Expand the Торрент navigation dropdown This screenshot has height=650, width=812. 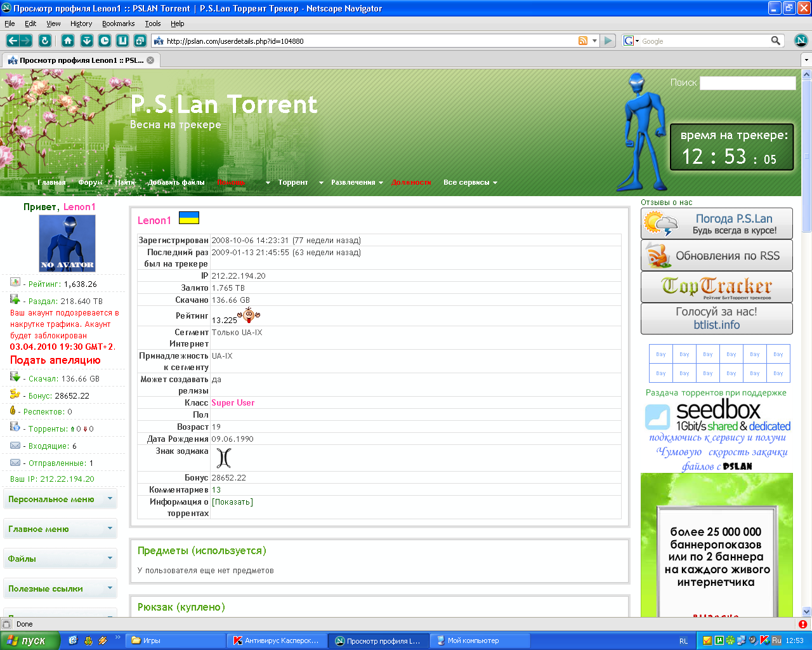321,183
